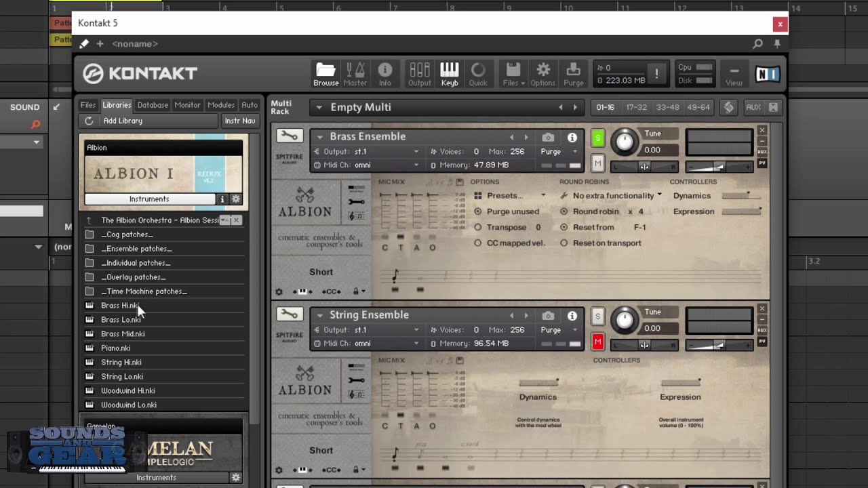Click the Instr Nav button
Viewport: 868px width, 488px height.
240,121
